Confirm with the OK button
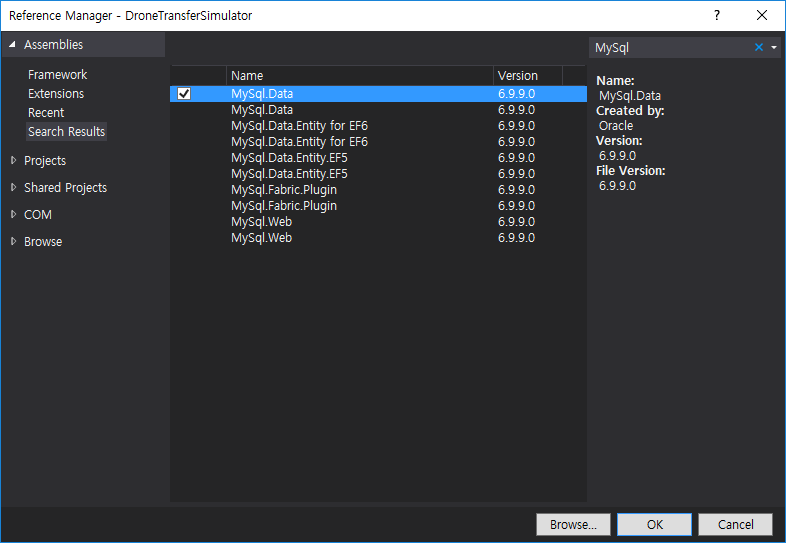 click(655, 524)
